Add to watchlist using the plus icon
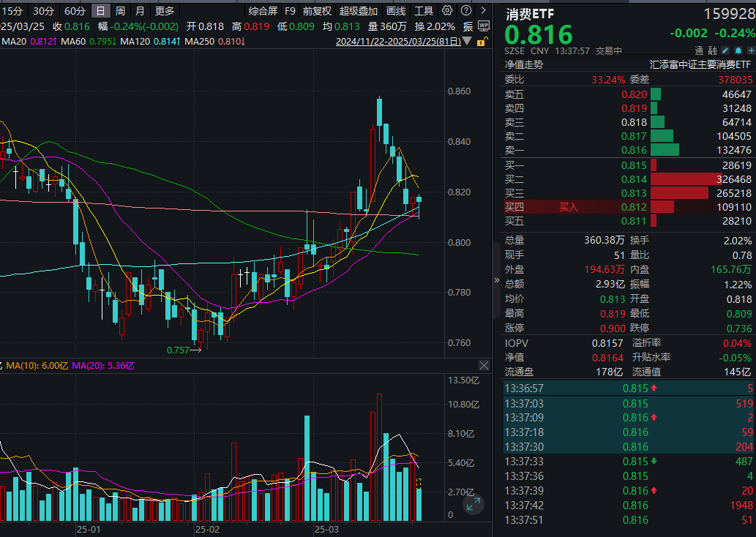The image size is (756, 537). (x=751, y=50)
